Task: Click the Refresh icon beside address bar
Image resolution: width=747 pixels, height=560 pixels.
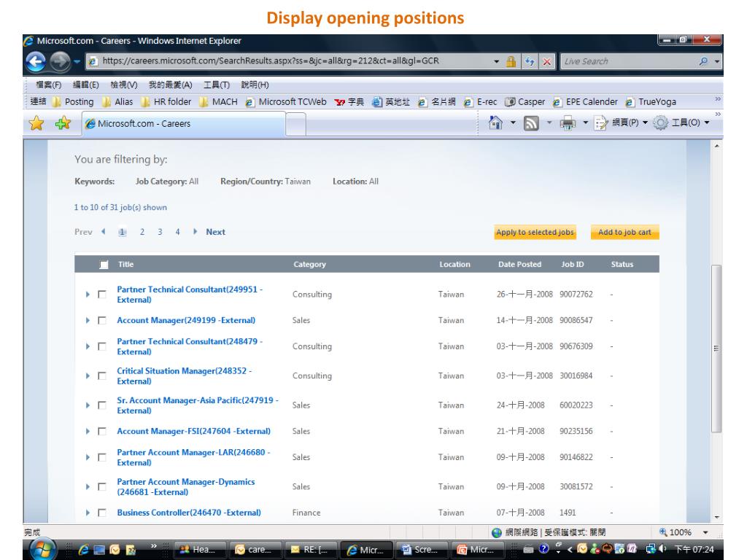Action: coord(530,61)
